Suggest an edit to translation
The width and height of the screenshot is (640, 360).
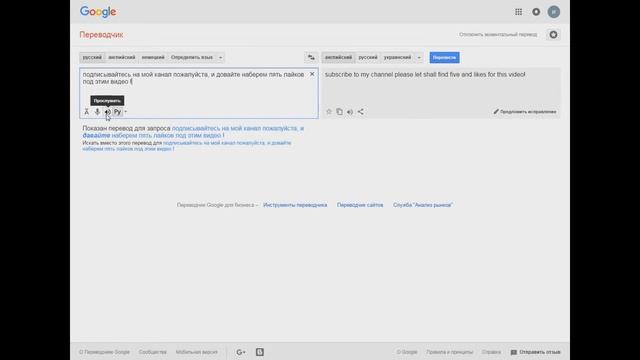(524, 111)
